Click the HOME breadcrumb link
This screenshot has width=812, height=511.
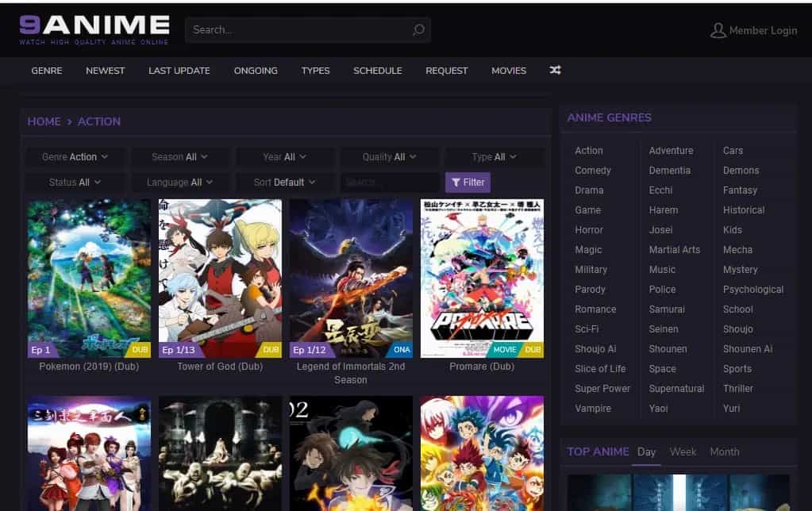point(44,121)
